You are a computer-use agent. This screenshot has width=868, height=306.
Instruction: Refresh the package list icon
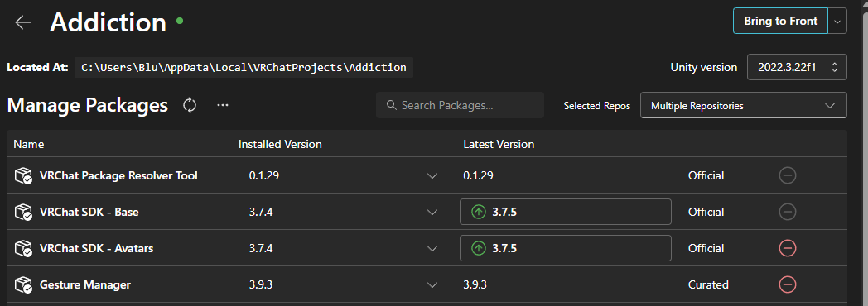pos(190,105)
